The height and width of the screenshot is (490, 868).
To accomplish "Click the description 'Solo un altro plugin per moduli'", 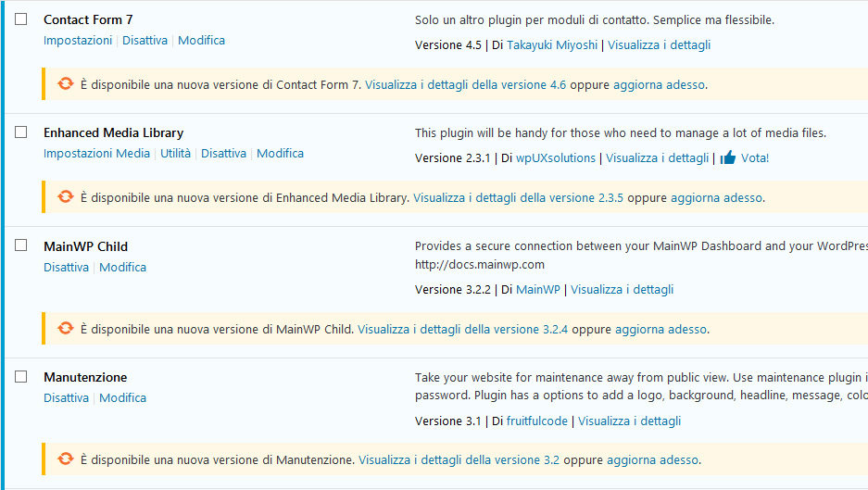I will (595, 20).
